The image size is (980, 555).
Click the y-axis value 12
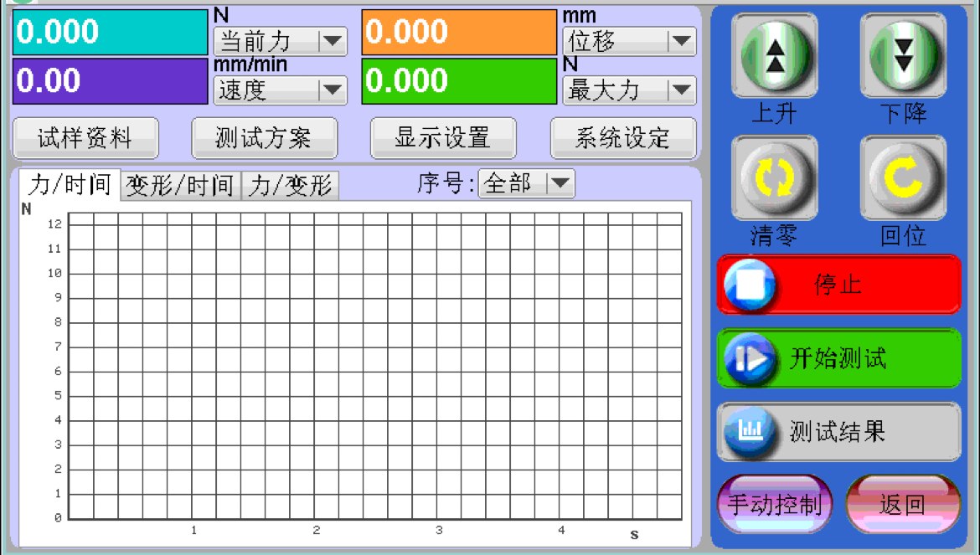coord(55,224)
